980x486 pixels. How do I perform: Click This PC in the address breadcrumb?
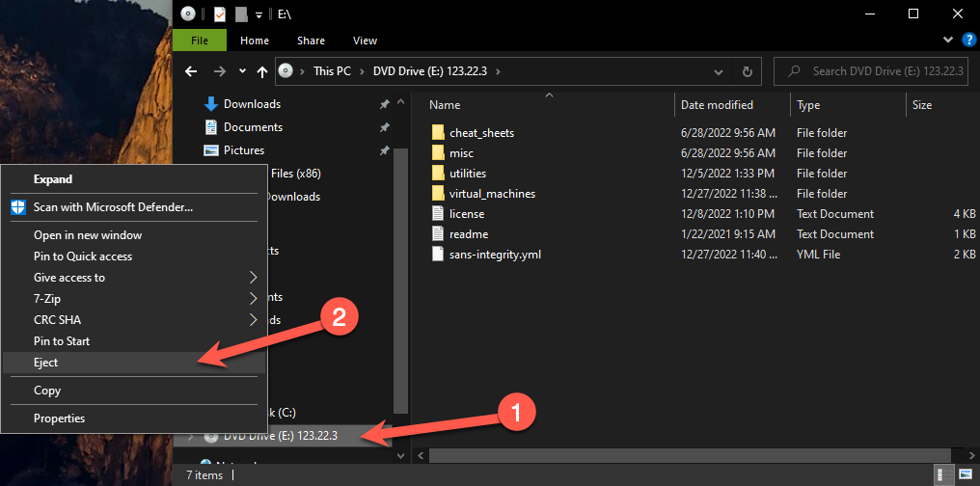pos(331,72)
